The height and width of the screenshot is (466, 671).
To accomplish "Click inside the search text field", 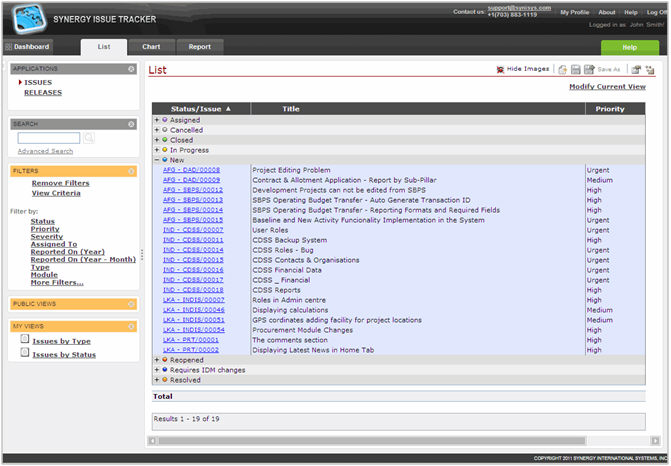I will (49, 138).
